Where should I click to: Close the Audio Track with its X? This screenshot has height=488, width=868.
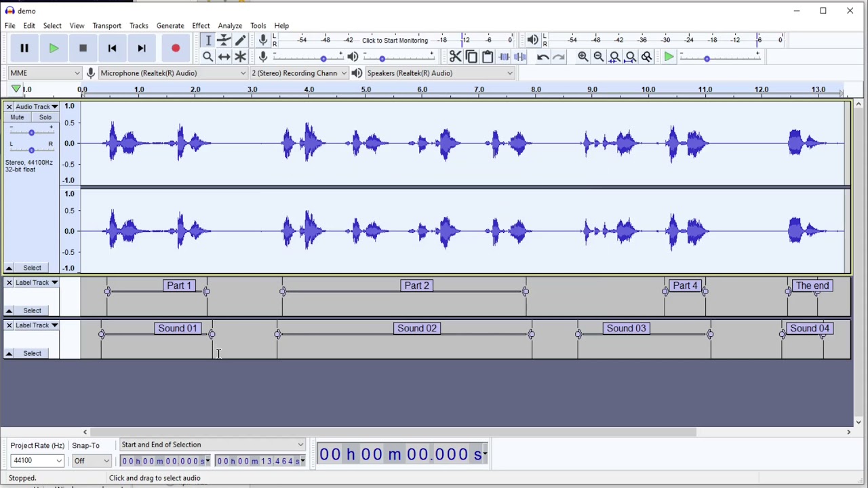point(9,106)
